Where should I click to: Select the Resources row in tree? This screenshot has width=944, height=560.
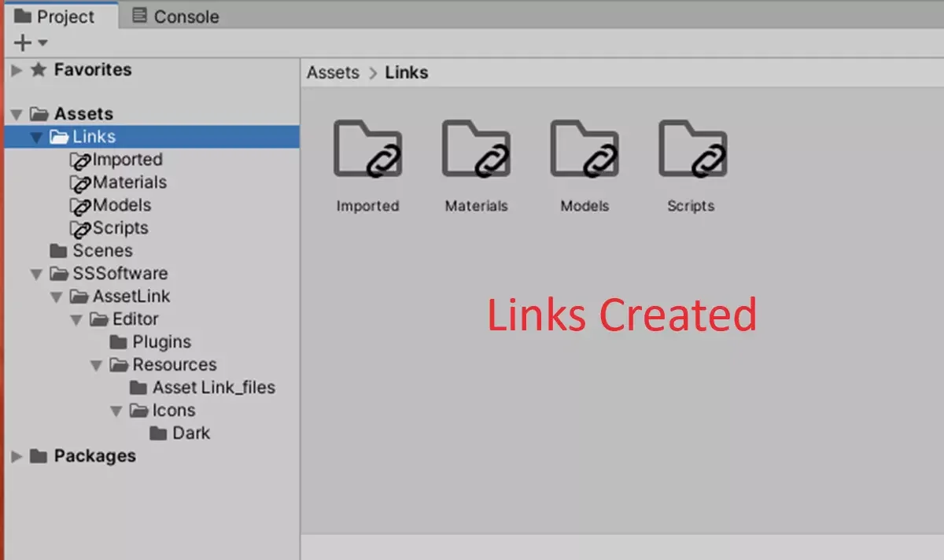(152, 365)
